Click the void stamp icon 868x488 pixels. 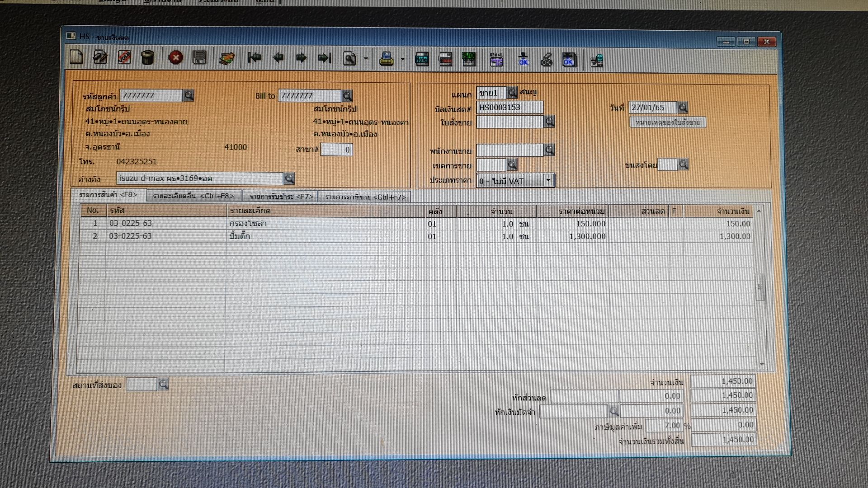point(124,57)
